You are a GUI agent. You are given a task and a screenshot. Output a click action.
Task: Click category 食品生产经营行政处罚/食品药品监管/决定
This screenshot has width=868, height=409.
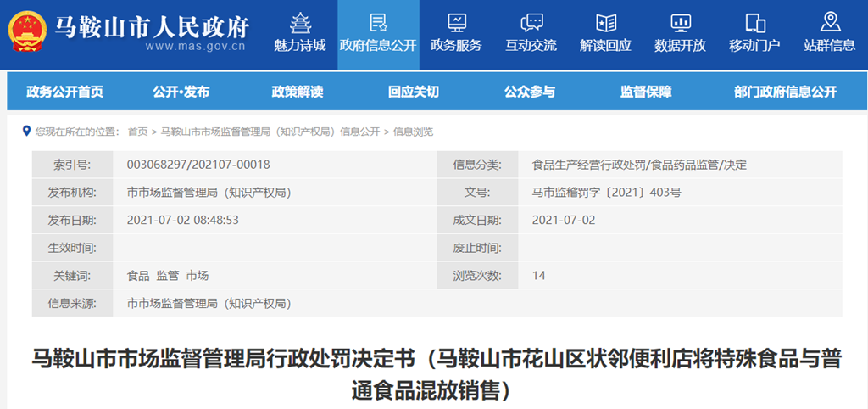tap(639, 165)
